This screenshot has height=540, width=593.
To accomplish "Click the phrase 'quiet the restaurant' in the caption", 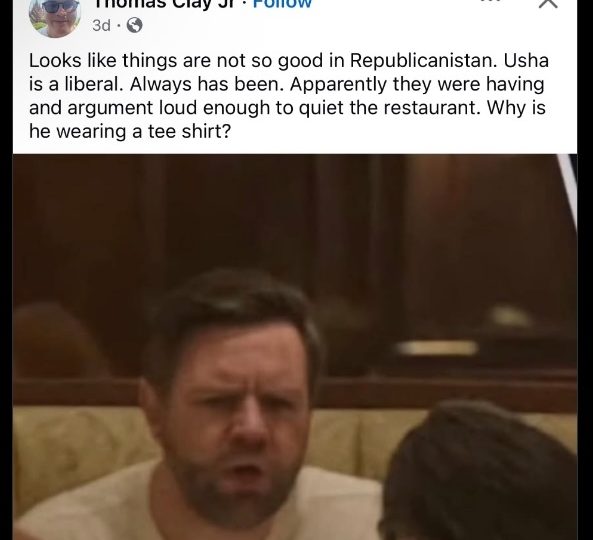I will 390,108.
